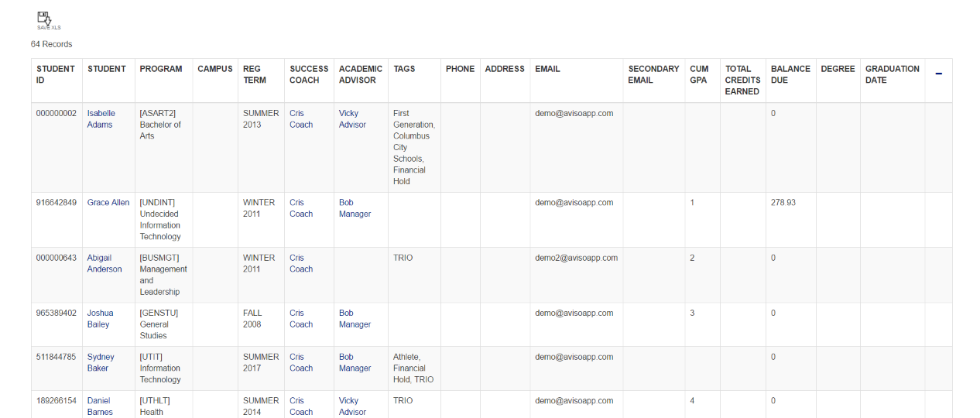Click tags cell starting with First Generation
The image size is (980, 418).
click(x=414, y=147)
